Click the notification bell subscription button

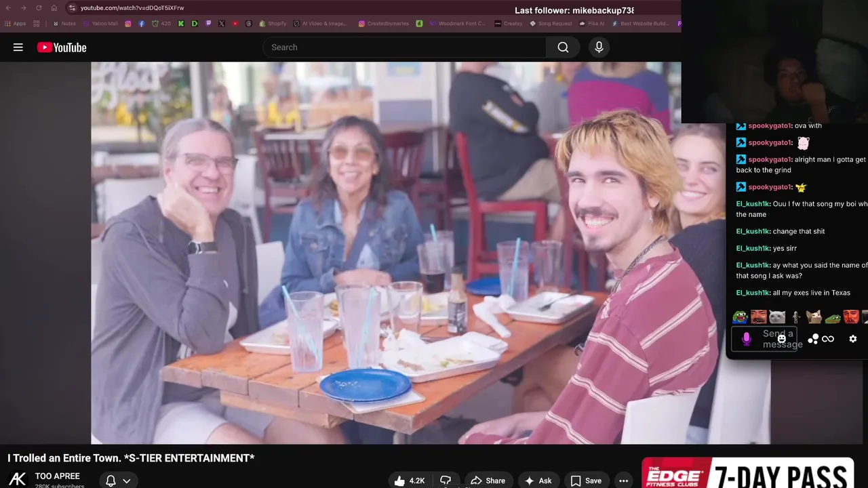[111, 481]
